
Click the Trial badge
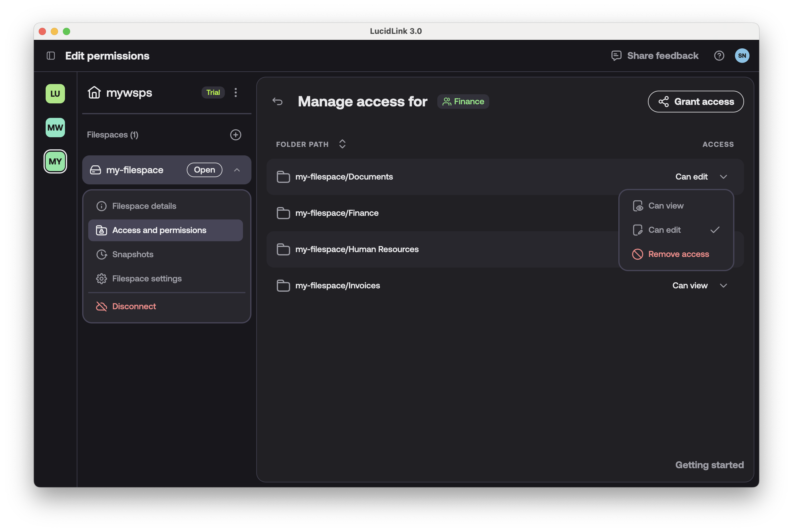coord(213,92)
